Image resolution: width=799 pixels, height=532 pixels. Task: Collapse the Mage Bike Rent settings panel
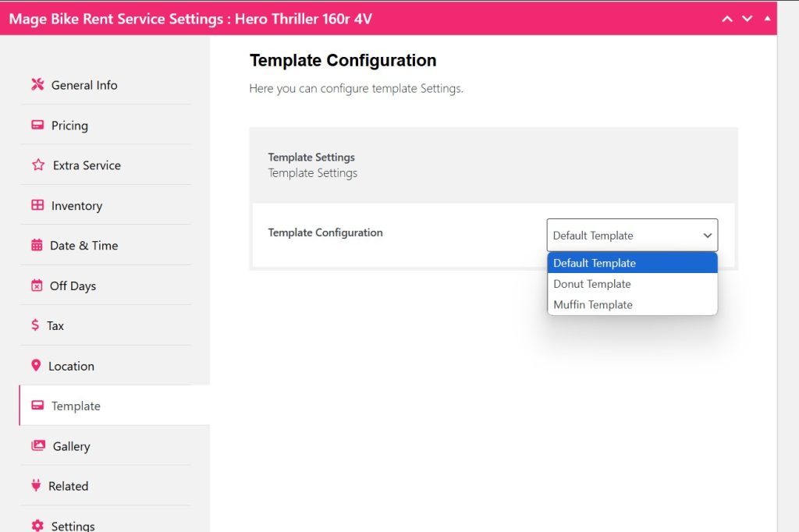767,19
